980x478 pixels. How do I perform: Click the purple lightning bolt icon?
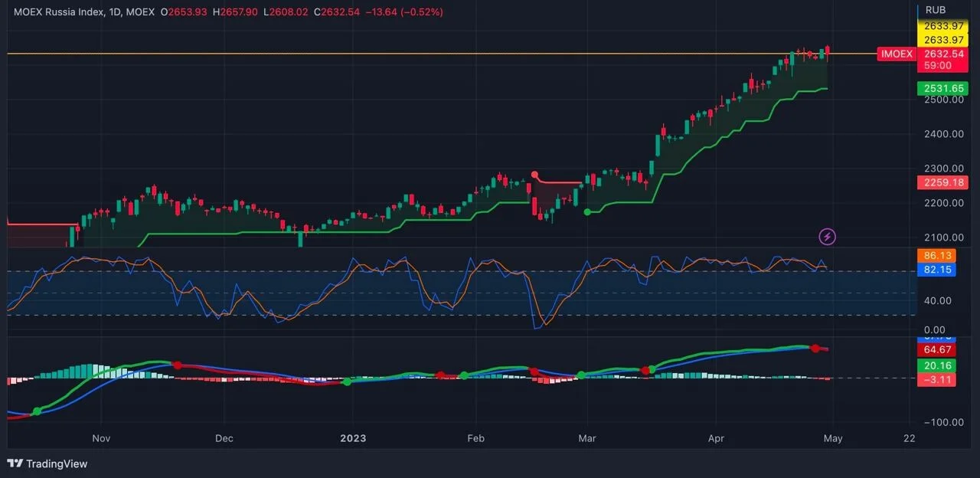(827, 237)
